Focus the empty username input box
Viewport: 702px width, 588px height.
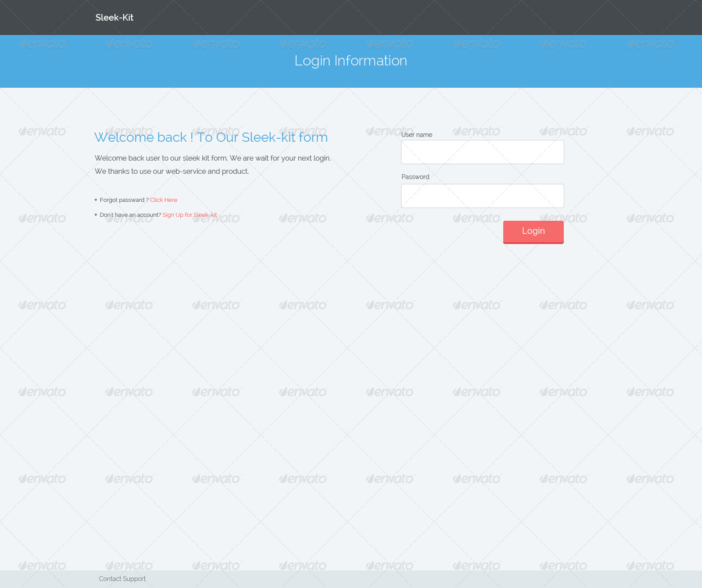(482, 152)
